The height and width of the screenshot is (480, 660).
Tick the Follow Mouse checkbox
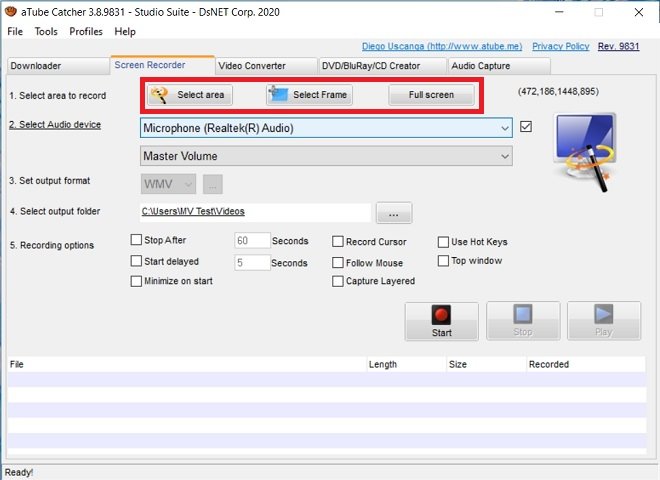338,263
